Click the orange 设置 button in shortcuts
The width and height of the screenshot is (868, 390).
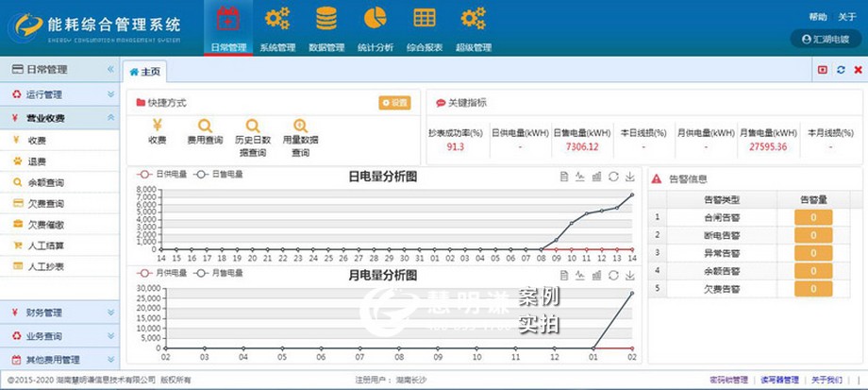tap(394, 102)
